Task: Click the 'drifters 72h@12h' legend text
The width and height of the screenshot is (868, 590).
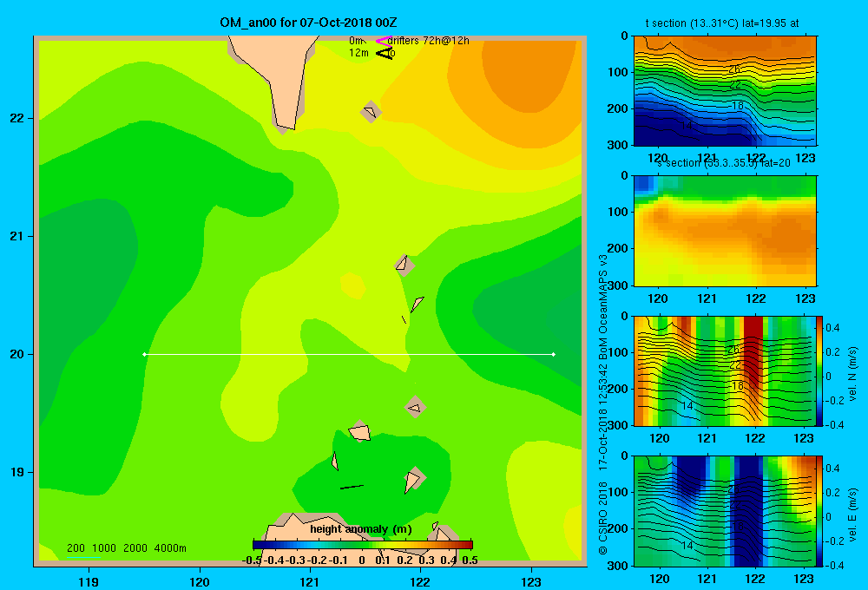Action: point(428,41)
